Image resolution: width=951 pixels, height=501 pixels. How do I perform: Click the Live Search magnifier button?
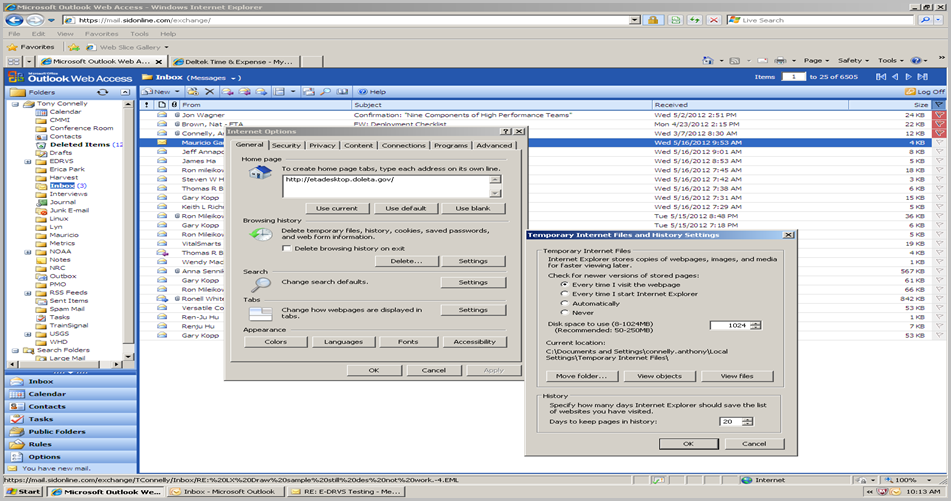point(925,20)
